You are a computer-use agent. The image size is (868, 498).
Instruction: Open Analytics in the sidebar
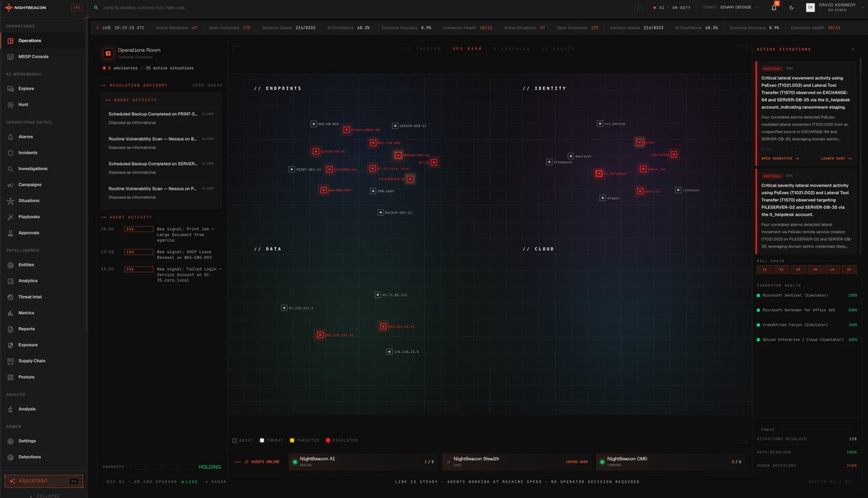click(x=43, y=281)
